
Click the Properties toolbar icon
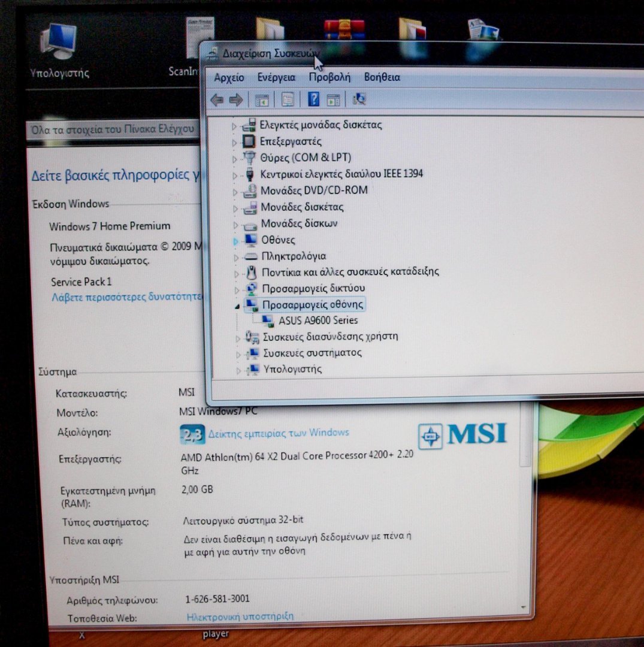pos(288,99)
